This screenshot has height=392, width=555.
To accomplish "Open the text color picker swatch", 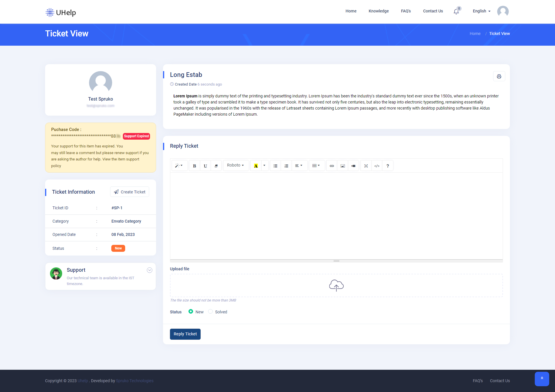I will click(256, 165).
